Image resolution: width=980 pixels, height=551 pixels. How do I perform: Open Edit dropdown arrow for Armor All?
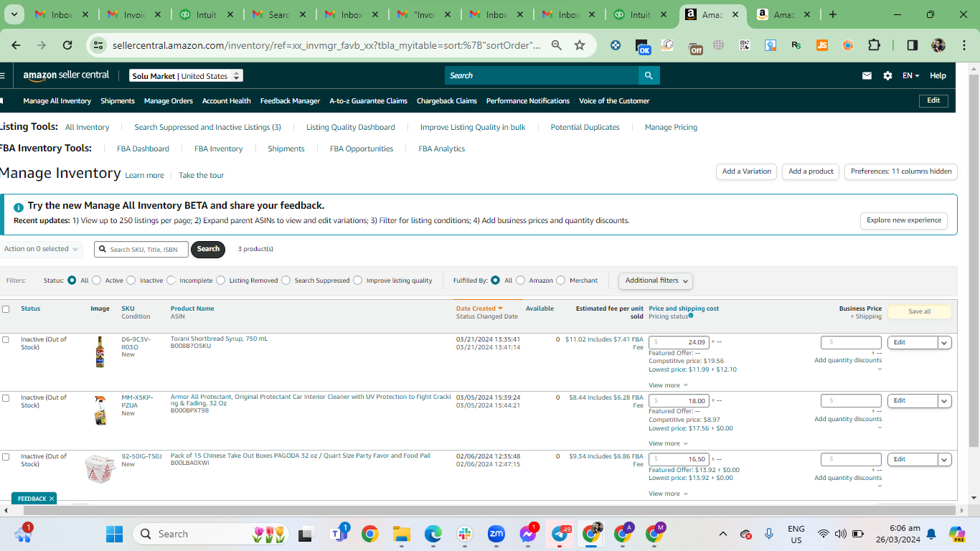[x=945, y=401]
